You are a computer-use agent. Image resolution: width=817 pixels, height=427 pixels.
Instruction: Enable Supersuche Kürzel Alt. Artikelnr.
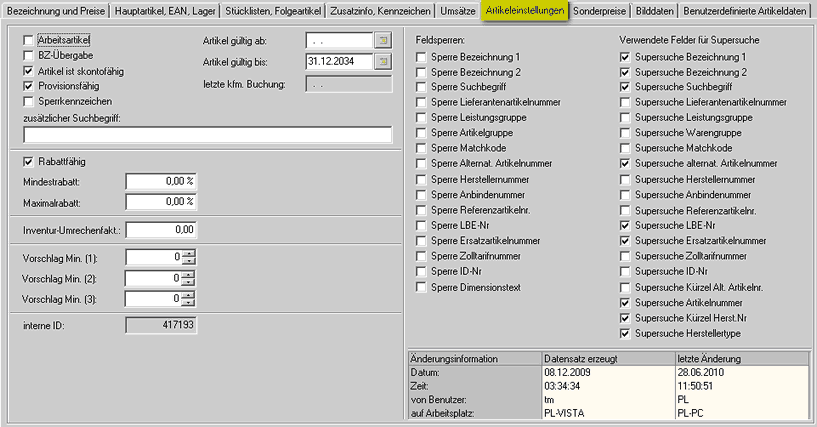pyautogui.click(x=625, y=287)
